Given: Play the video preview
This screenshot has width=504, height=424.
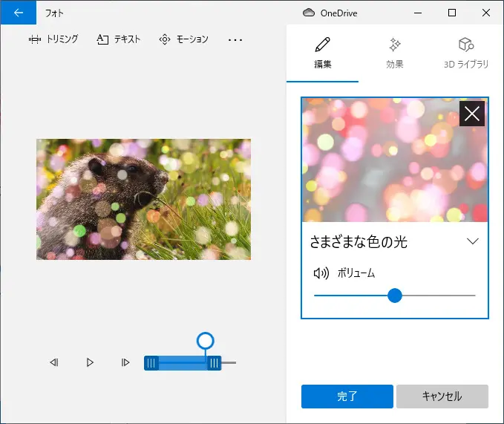Looking at the screenshot, I should (x=90, y=362).
